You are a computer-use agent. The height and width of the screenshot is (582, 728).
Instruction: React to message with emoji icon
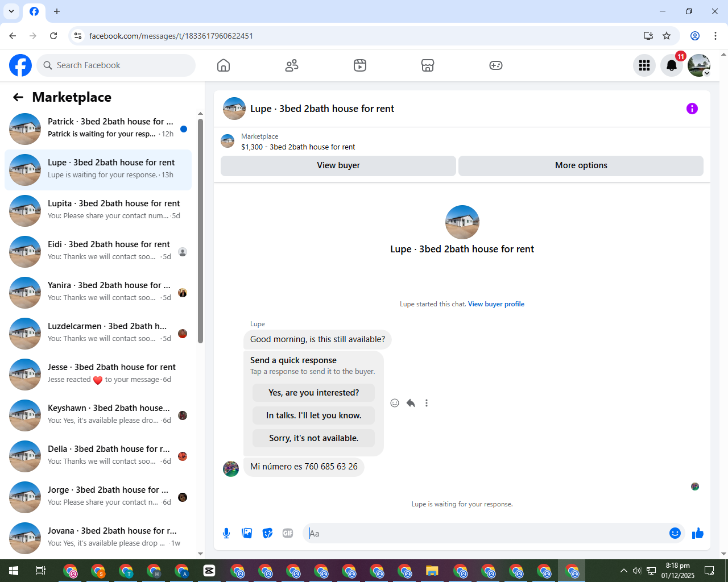pyautogui.click(x=395, y=403)
